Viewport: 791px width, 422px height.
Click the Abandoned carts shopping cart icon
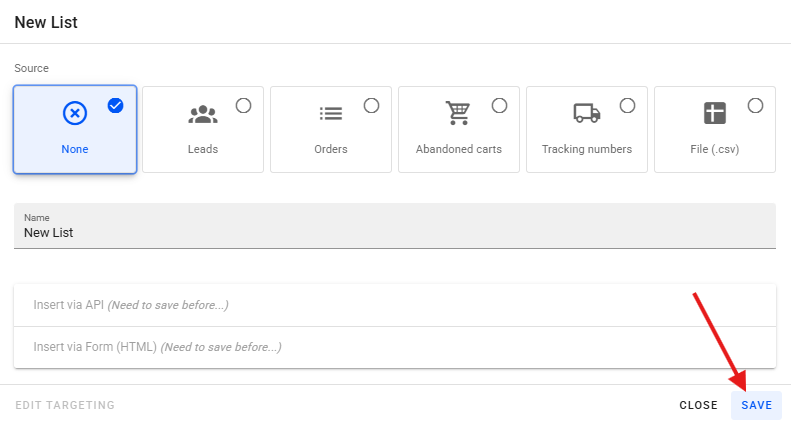pos(458,114)
